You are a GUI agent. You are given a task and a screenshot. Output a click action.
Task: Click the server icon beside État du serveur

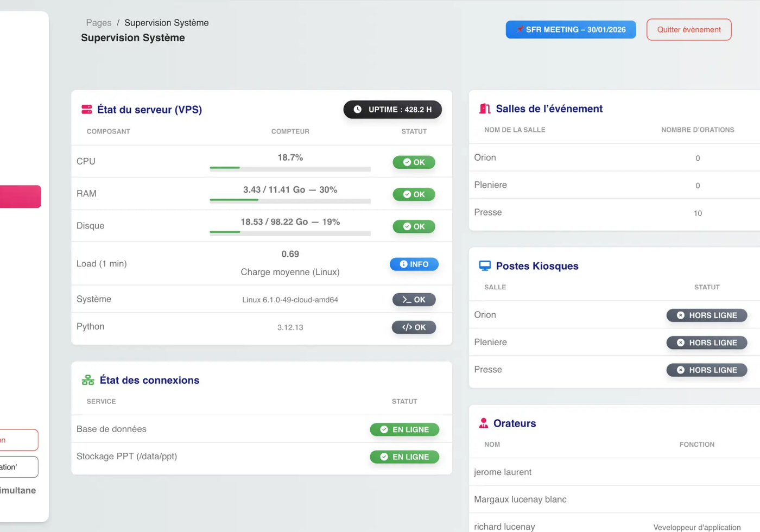87,109
